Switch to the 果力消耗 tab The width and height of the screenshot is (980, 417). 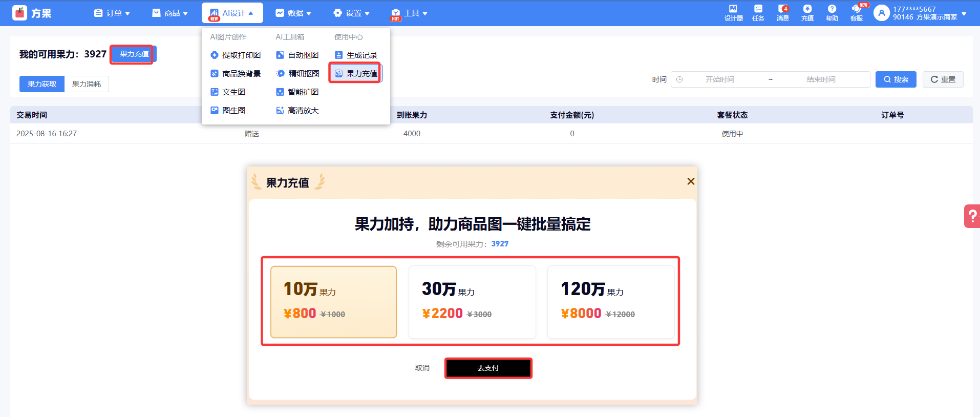87,84
